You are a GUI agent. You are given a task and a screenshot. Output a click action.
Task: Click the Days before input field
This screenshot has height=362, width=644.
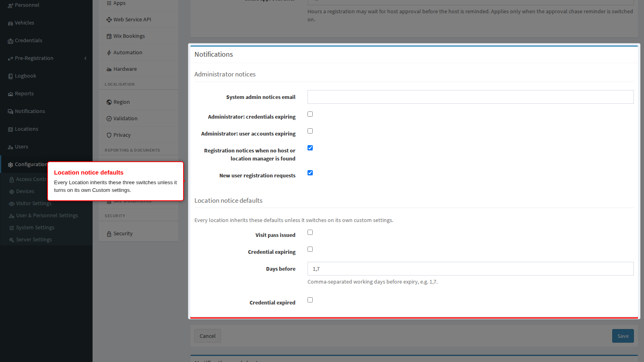point(471,269)
